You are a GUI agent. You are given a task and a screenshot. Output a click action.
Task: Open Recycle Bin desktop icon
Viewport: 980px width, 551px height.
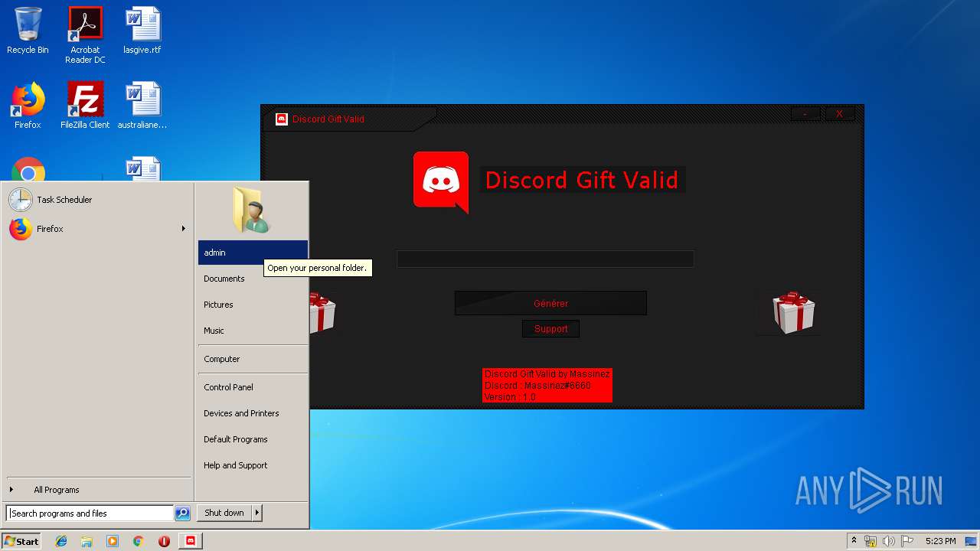click(x=28, y=31)
